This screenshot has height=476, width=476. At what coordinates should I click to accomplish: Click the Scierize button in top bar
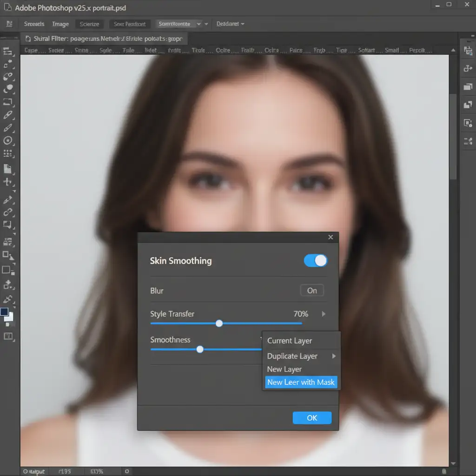89,24
